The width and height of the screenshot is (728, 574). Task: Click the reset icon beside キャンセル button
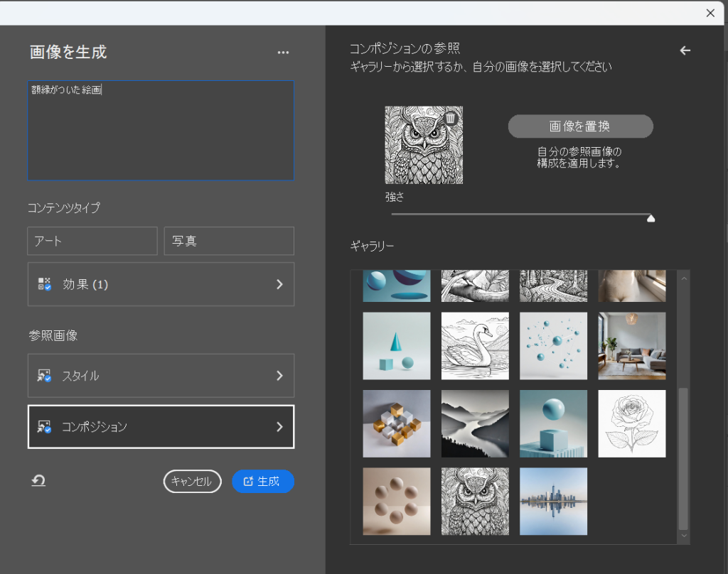click(38, 481)
